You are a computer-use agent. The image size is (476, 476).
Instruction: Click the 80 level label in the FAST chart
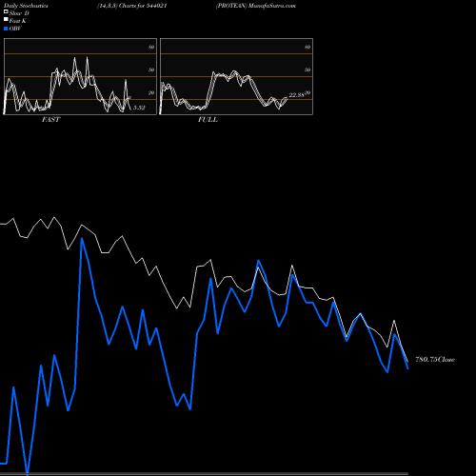pos(151,47)
